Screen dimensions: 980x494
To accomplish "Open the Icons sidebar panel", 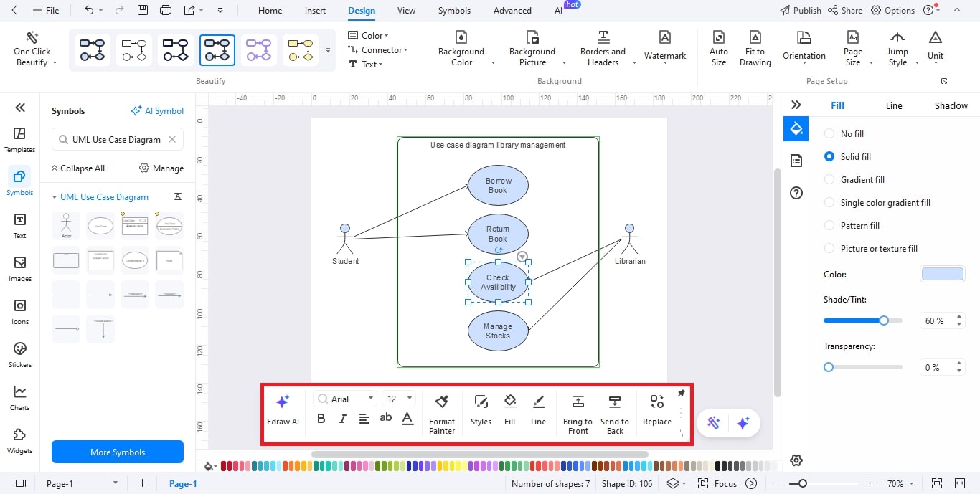I will coord(20,312).
